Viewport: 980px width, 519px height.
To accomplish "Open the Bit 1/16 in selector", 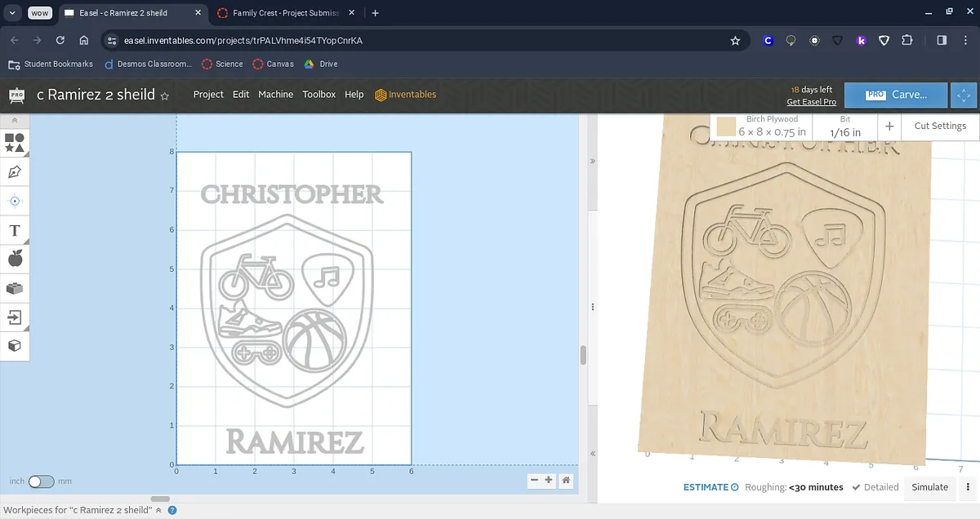I will (x=845, y=126).
